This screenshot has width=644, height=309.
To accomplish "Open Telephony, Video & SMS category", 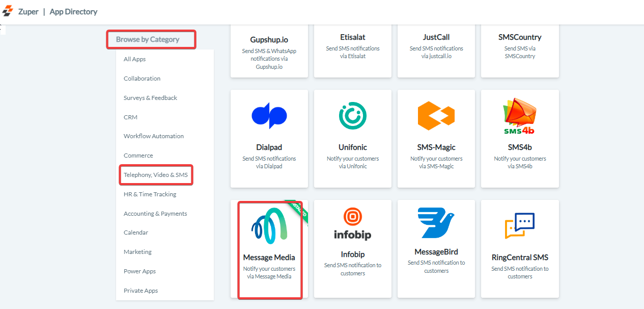I will [x=156, y=175].
